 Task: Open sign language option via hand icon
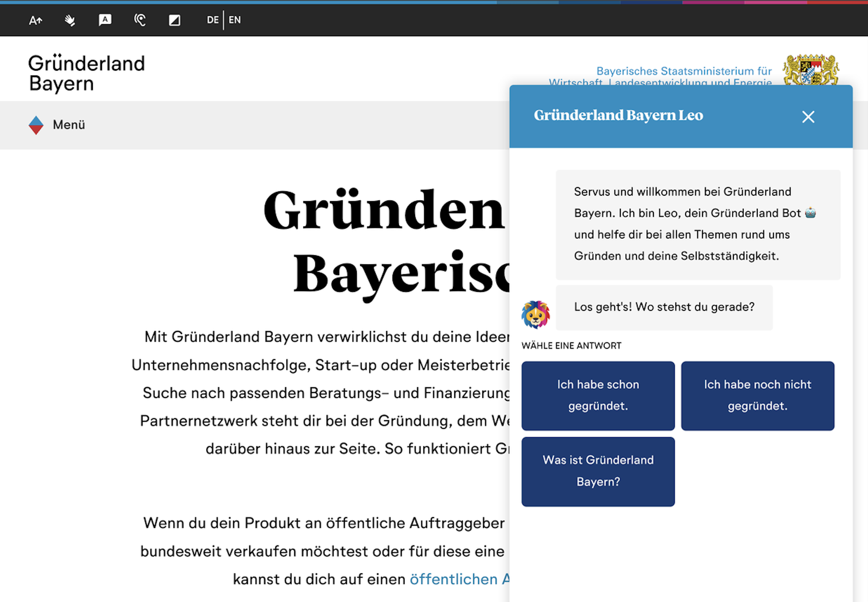70,20
